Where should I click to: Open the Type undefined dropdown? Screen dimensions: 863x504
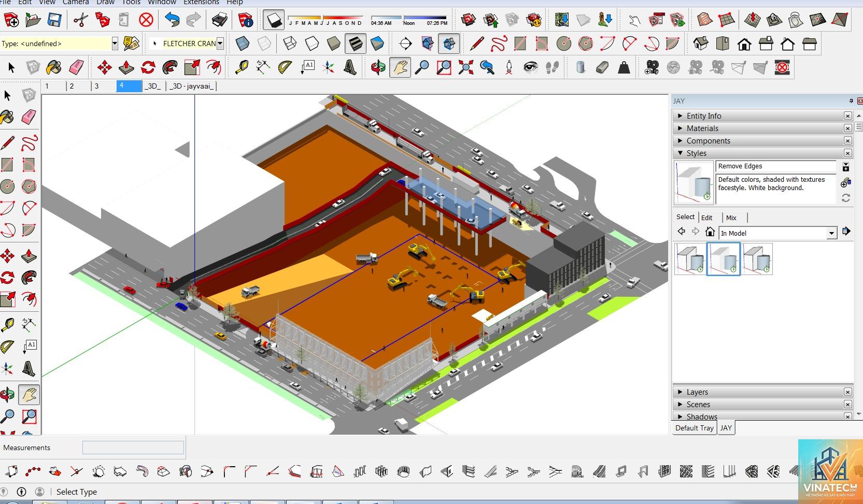(x=115, y=44)
